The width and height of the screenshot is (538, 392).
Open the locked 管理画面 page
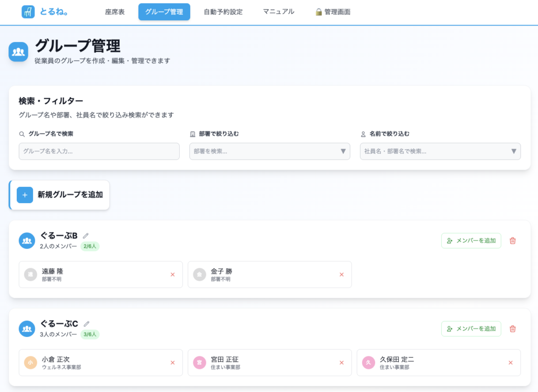tap(333, 12)
